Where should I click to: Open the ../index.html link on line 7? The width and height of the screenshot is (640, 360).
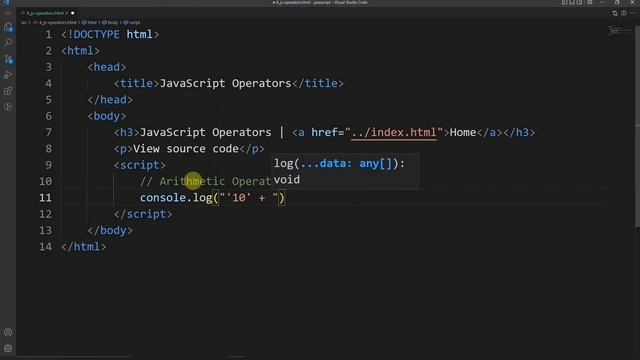coord(394,132)
